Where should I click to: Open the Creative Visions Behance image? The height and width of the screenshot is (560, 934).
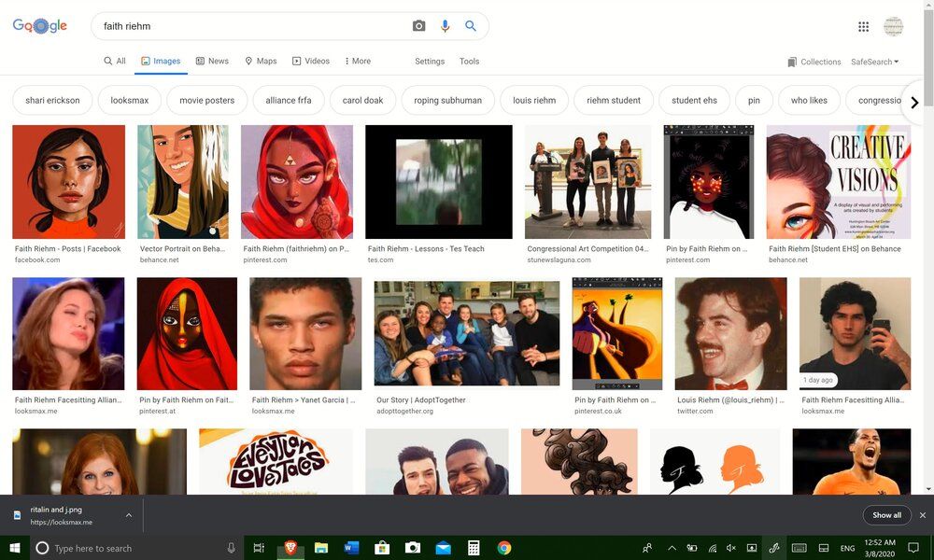838,181
